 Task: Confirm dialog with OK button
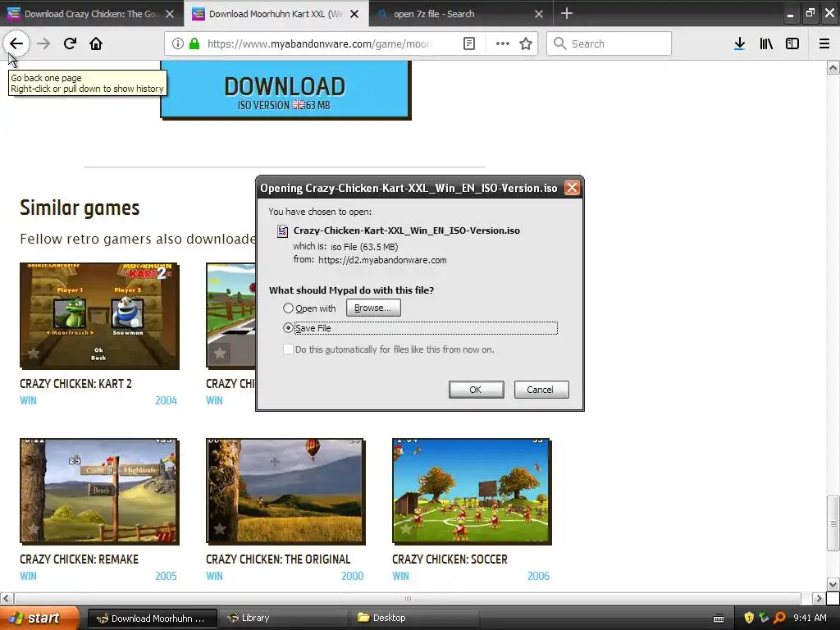[x=477, y=390]
